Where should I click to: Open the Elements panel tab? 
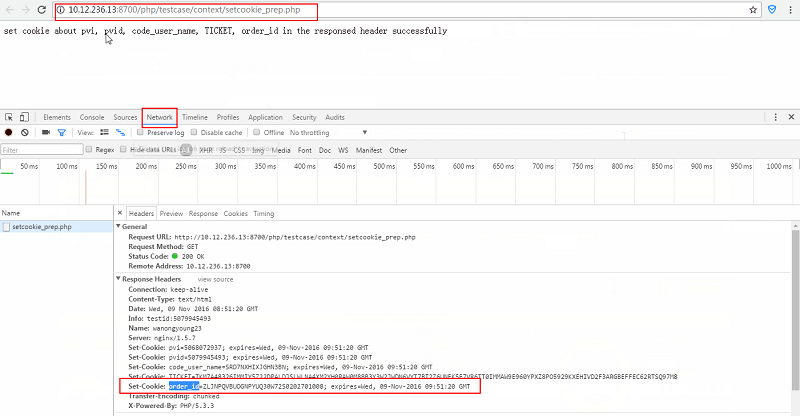click(x=57, y=117)
